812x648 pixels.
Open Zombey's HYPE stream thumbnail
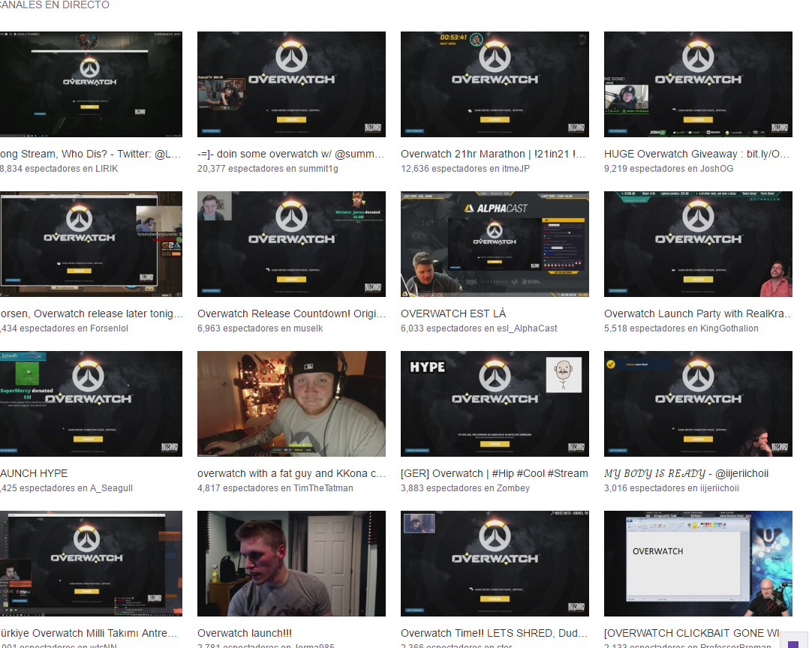(x=495, y=403)
